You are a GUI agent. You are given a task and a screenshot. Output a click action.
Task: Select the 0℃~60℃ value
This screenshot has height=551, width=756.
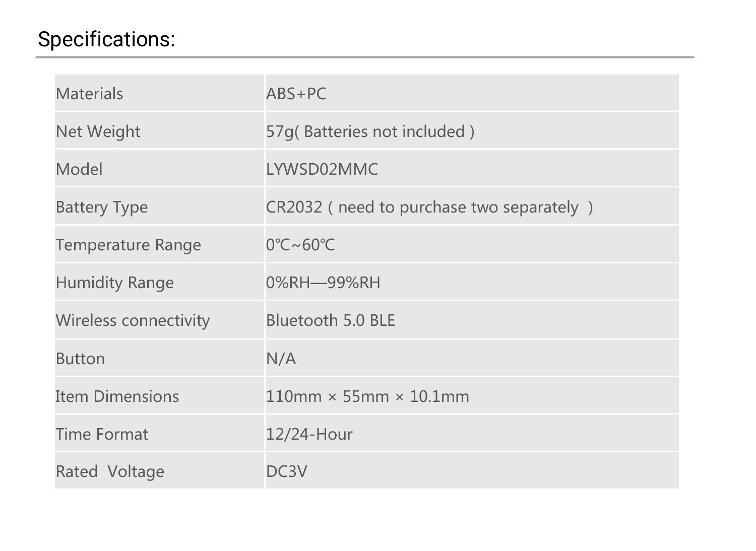tap(300, 245)
